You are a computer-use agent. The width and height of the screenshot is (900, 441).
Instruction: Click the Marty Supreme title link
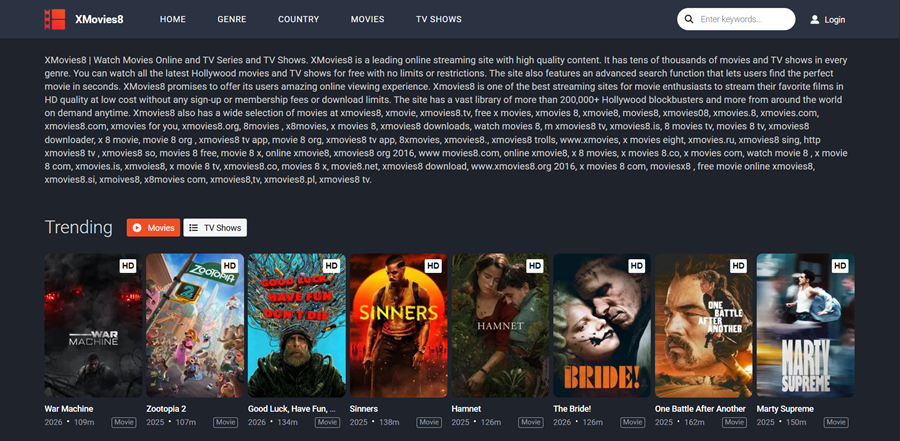[x=785, y=409]
